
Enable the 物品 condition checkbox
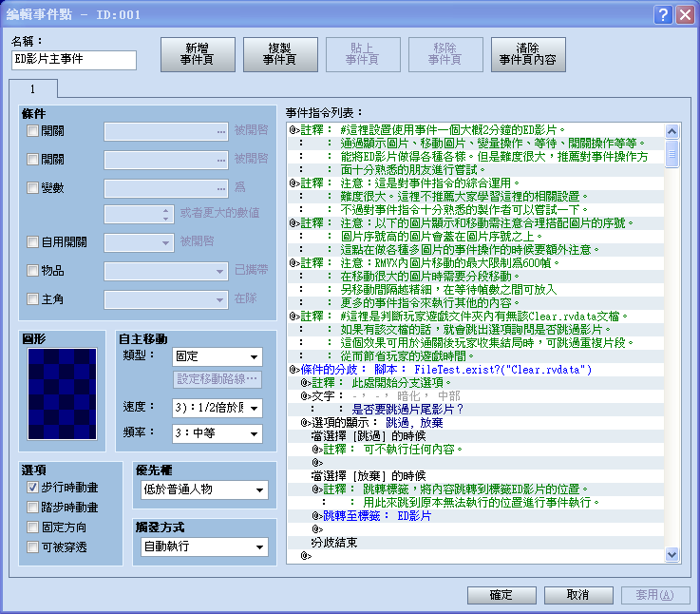click(x=32, y=270)
